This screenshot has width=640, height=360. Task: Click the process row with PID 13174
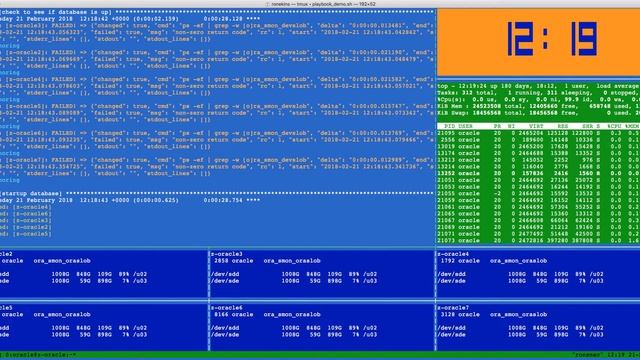tap(538, 153)
